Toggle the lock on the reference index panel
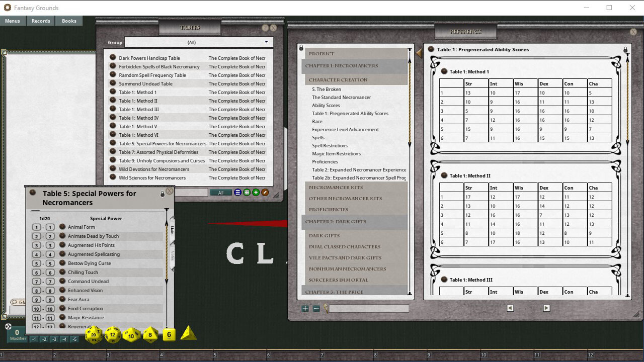The height and width of the screenshot is (362, 644). pyautogui.click(x=301, y=48)
